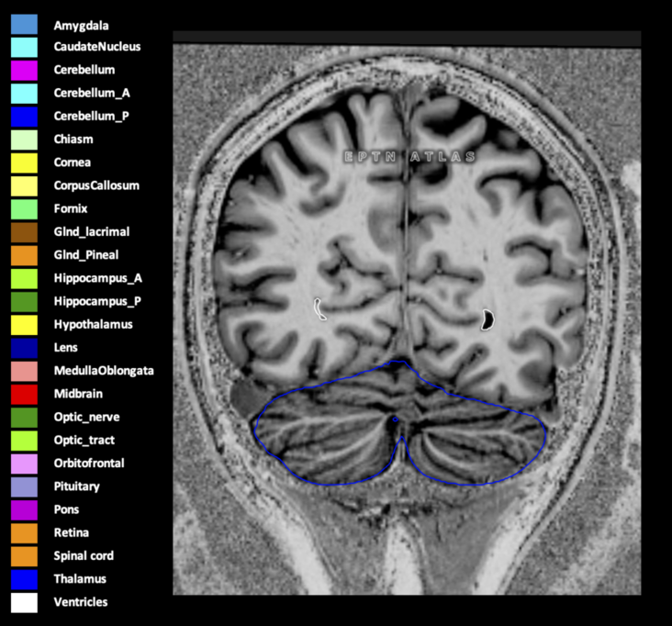Image resolution: width=672 pixels, height=626 pixels.
Task: Select the "Orbitofrontal" legend label
Action: pos(89,463)
